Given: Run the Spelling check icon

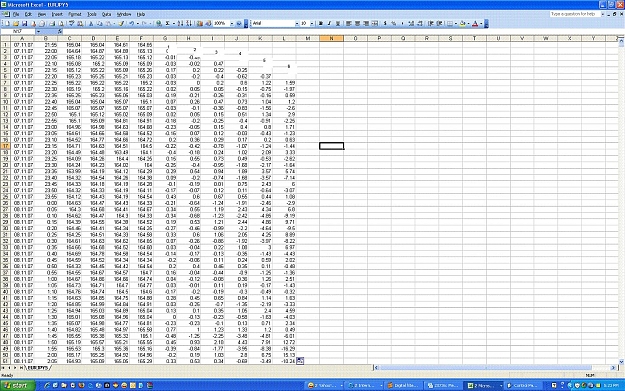Looking at the screenshot, I should (x=71, y=24).
